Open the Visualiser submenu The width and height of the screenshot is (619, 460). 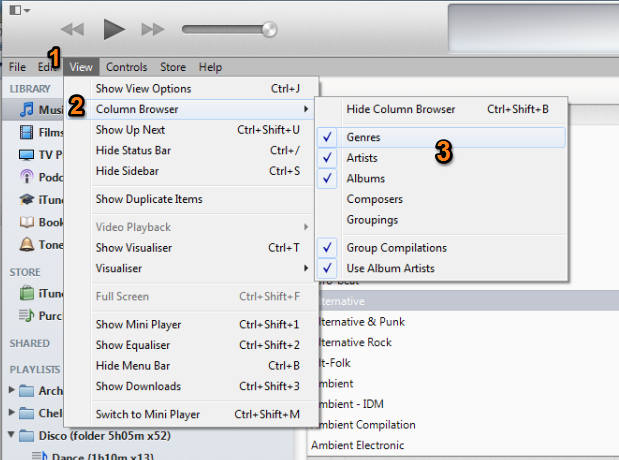(x=191, y=268)
